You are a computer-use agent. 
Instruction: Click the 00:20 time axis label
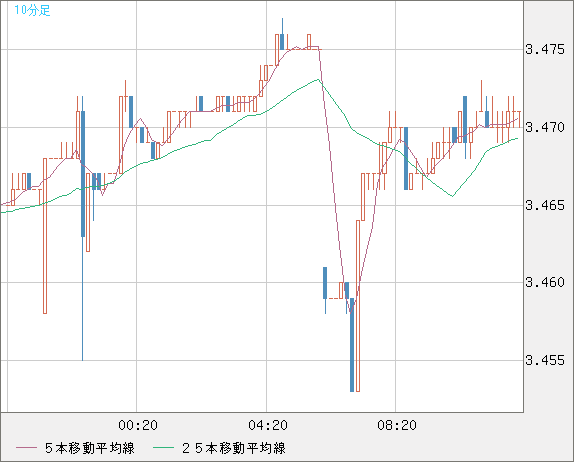138,425
